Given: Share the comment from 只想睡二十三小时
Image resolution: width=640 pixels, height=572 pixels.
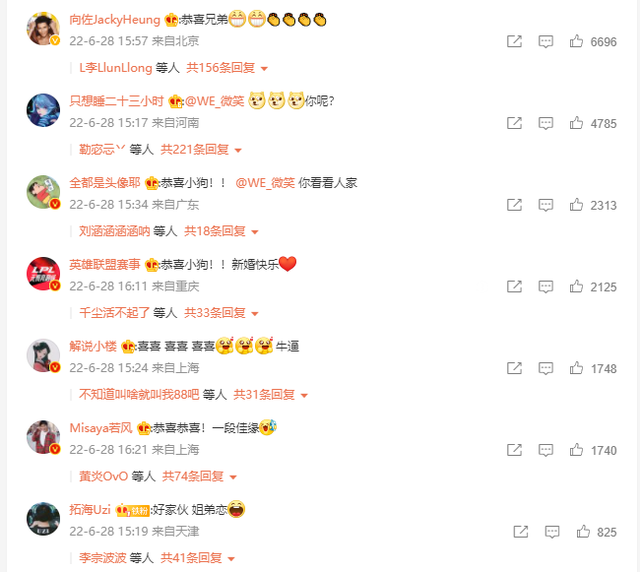Looking at the screenshot, I should [514, 123].
